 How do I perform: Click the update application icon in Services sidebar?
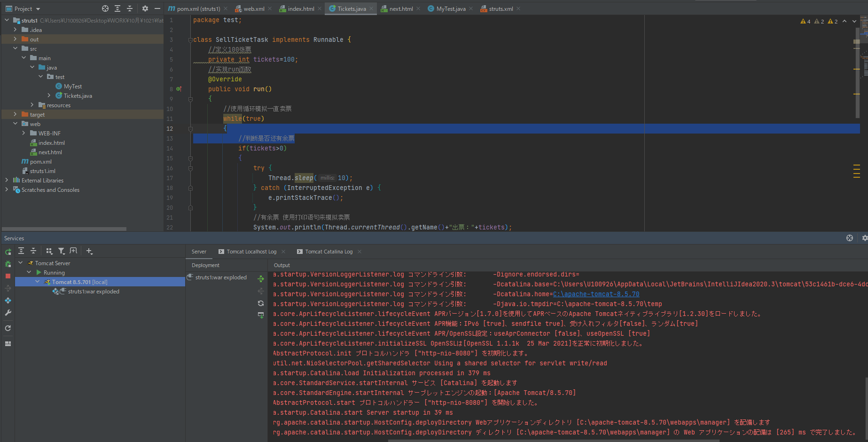click(8, 300)
